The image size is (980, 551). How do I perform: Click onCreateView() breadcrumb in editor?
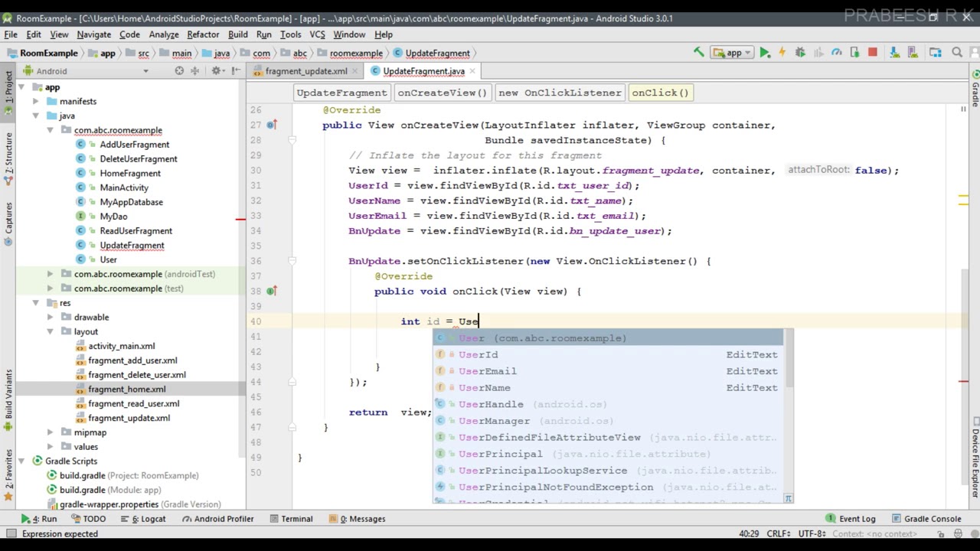443,93
